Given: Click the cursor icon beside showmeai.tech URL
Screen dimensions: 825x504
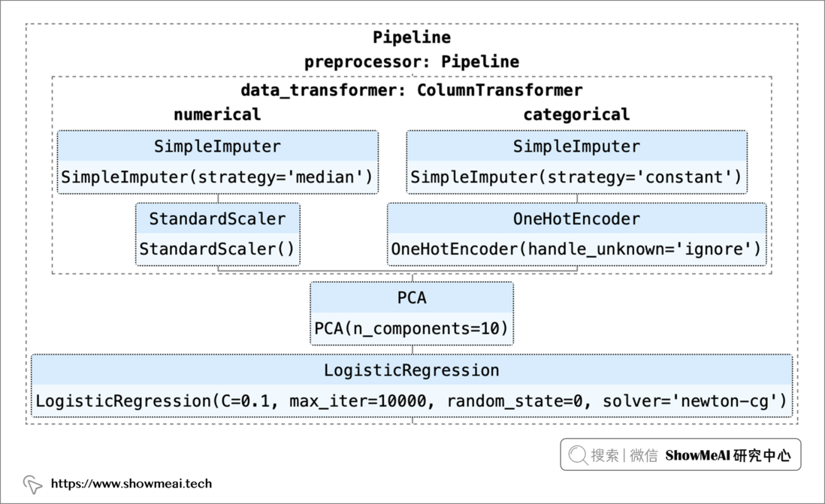Looking at the screenshot, I should point(32,484).
